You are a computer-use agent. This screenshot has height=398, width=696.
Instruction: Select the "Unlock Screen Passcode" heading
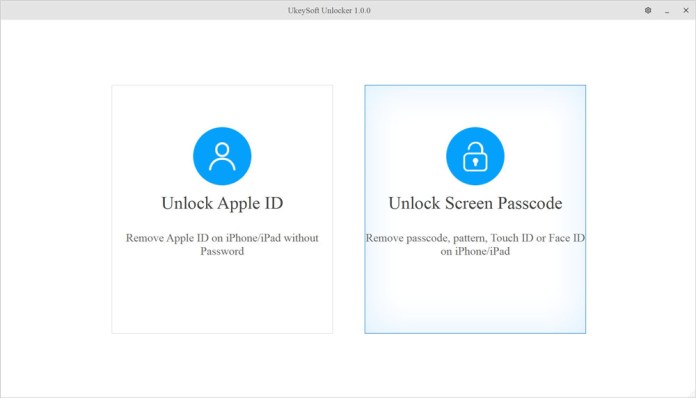tap(475, 203)
